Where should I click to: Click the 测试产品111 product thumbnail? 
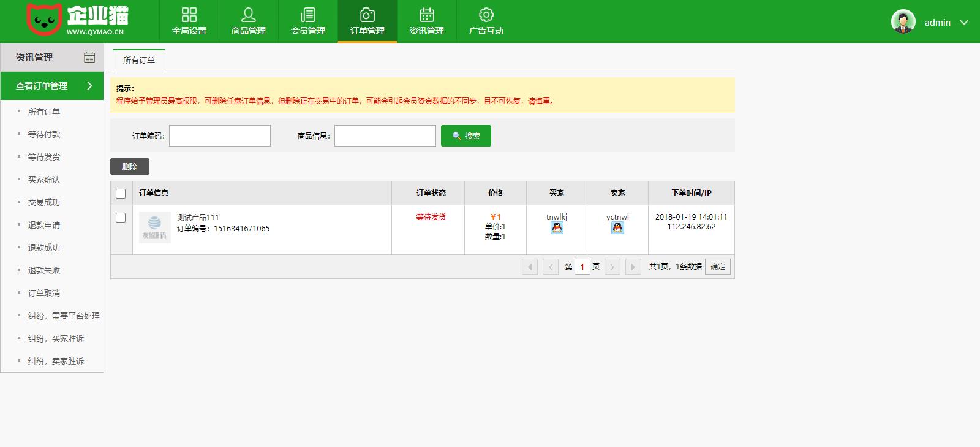pyautogui.click(x=154, y=227)
